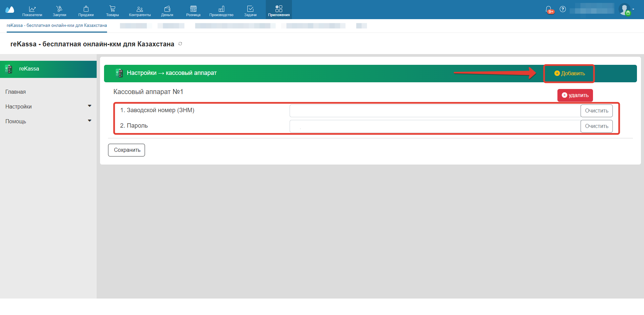The height and width of the screenshot is (315, 644).
Task: Click refresh icon next to page title
Action: [x=180, y=44]
